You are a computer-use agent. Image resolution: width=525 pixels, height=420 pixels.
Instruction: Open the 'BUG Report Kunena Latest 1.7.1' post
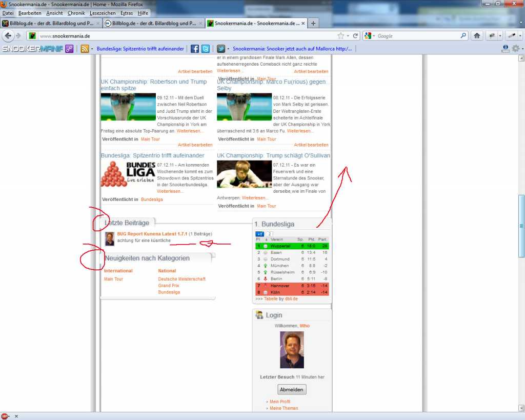click(x=152, y=234)
